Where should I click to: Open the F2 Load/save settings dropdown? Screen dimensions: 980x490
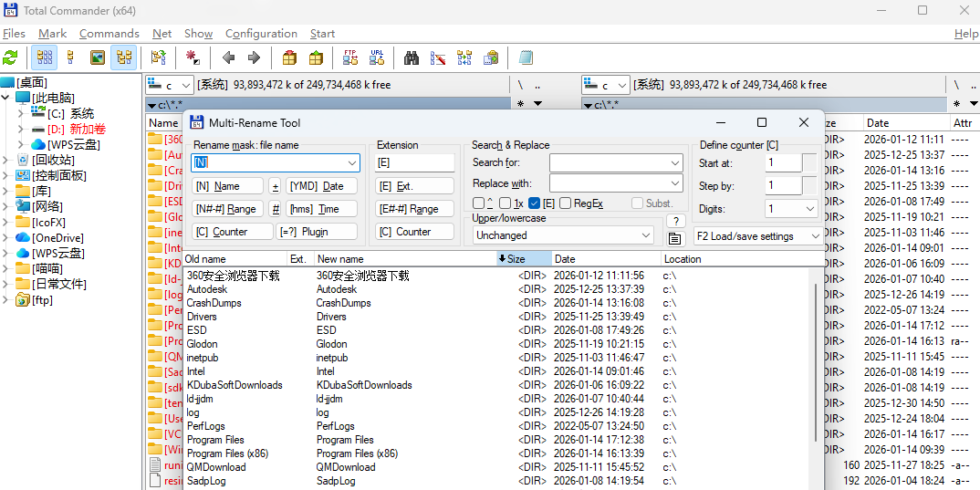point(756,235)
